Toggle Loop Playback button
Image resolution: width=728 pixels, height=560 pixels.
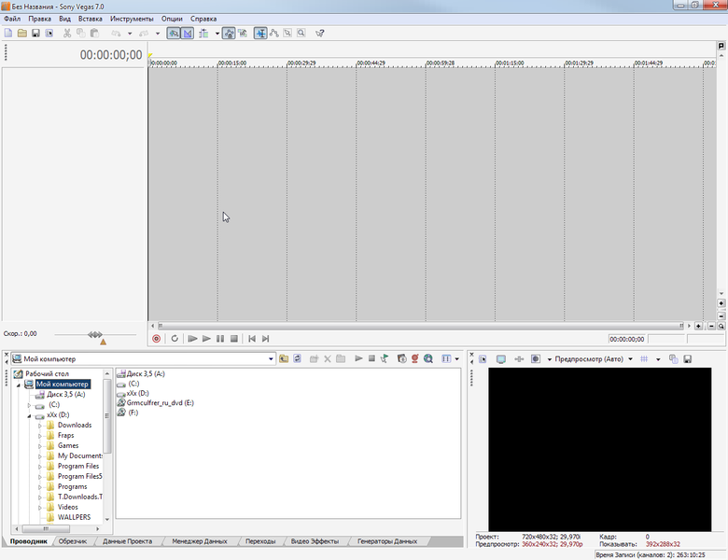[x=175, y=339]
